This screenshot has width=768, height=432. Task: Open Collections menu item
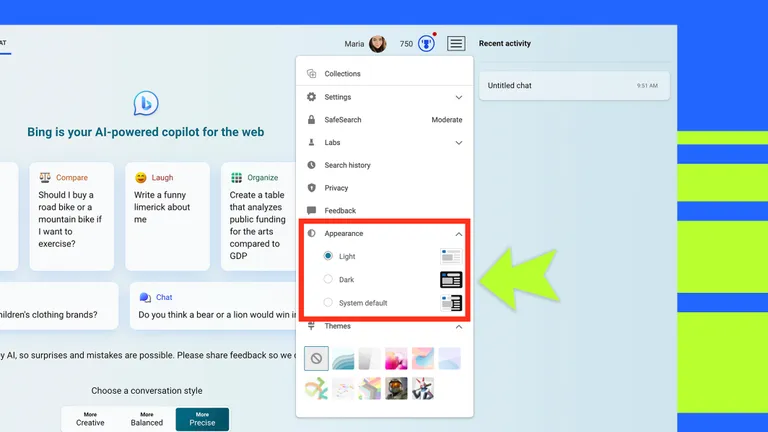click(384, 73)
